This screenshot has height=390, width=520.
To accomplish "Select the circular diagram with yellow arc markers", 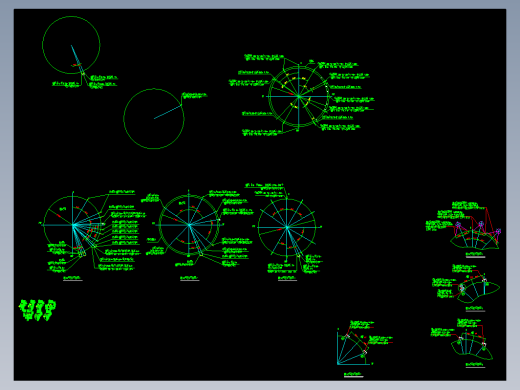I will point(299,97).
